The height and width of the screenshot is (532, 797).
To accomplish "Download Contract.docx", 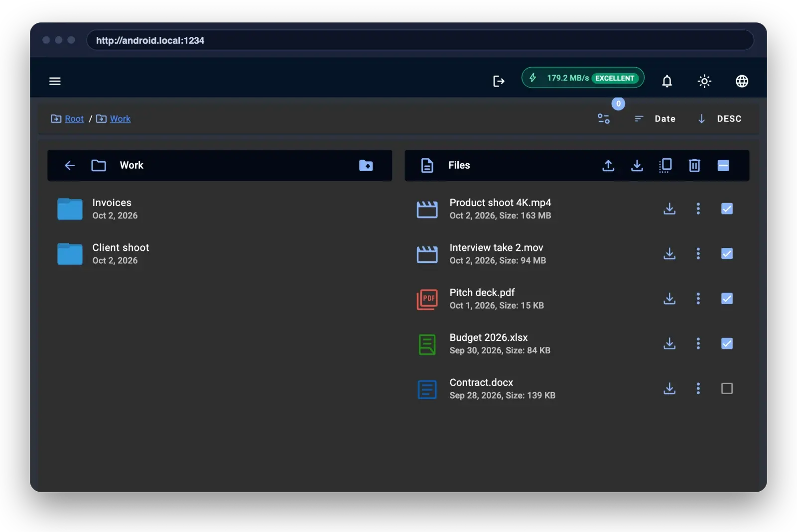I will [669, 388].
